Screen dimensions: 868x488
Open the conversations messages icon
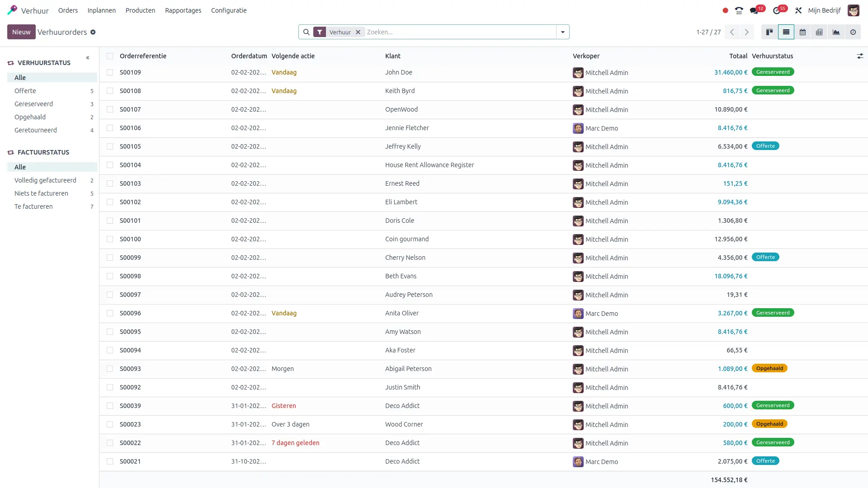coord(754,10)
